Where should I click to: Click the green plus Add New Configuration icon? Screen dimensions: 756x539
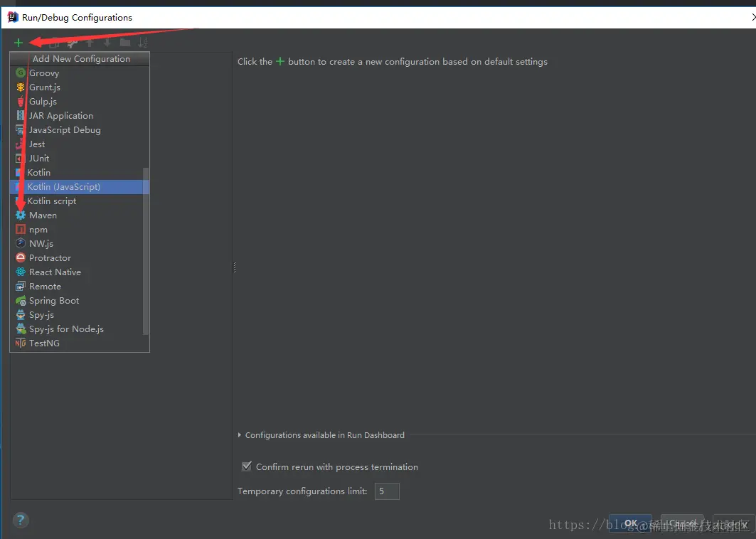tap(18, 43)
